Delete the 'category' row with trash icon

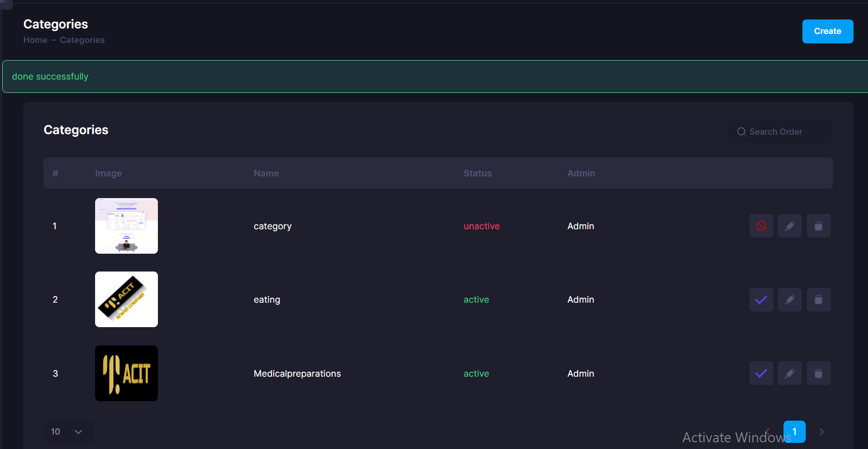click(x=819, y=226)
